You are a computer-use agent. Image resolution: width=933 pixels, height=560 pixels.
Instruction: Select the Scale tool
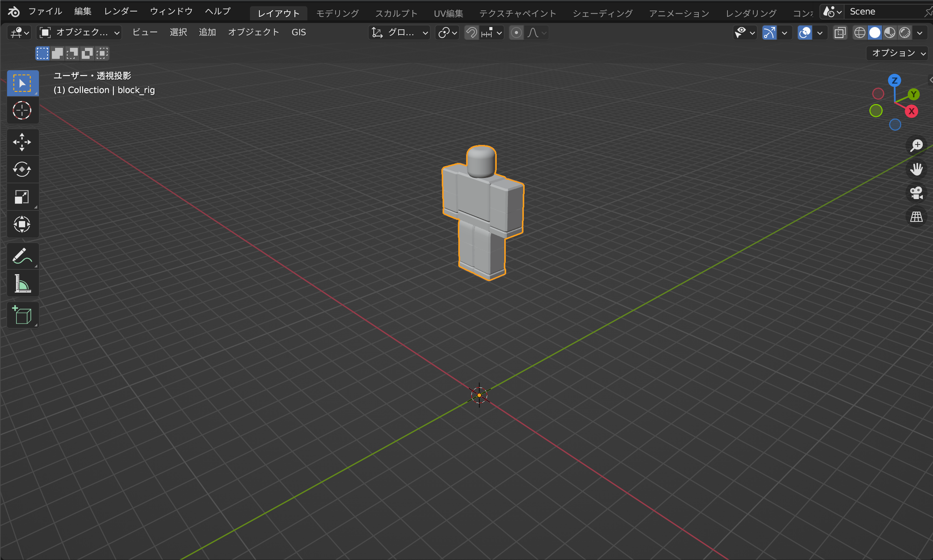point(22,197)
